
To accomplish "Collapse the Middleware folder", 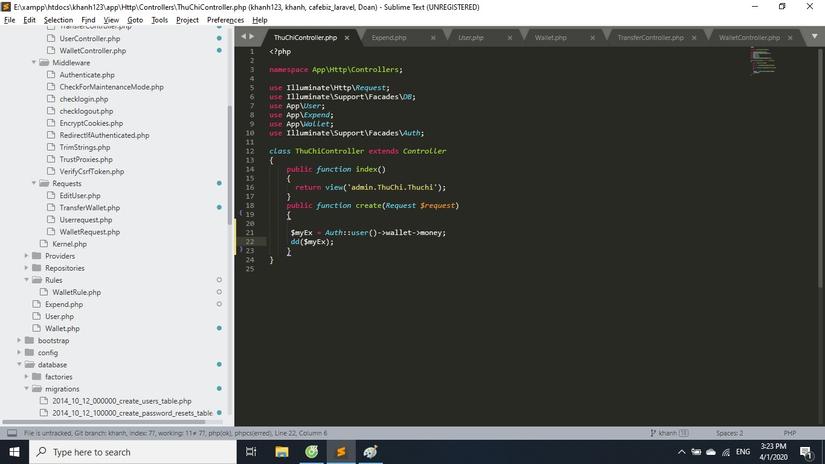I will (34, 63).
